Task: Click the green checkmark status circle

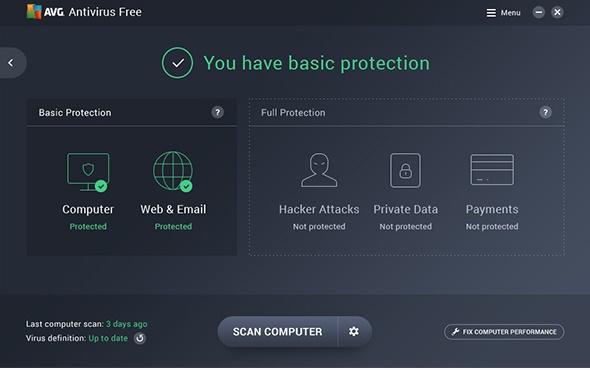Action: 178,63
